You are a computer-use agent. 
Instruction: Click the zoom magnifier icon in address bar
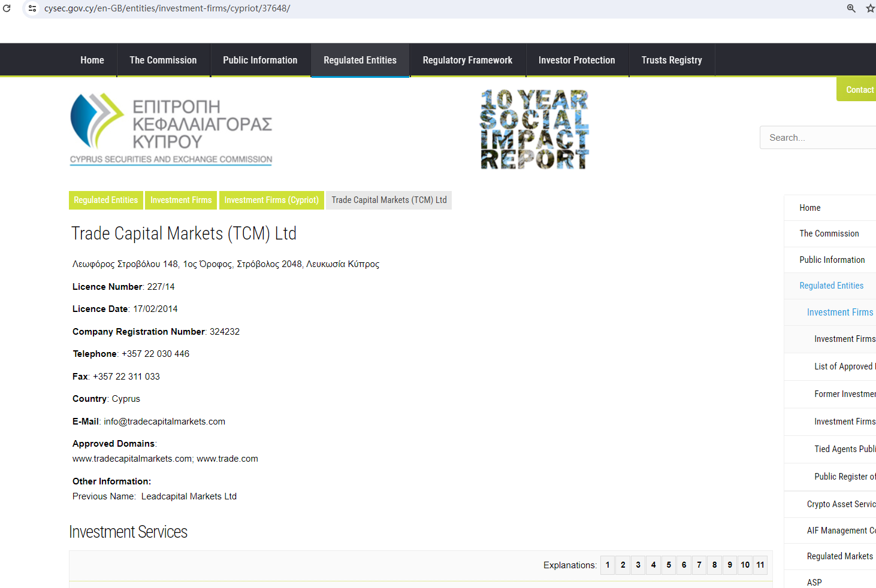coord(851,8)
